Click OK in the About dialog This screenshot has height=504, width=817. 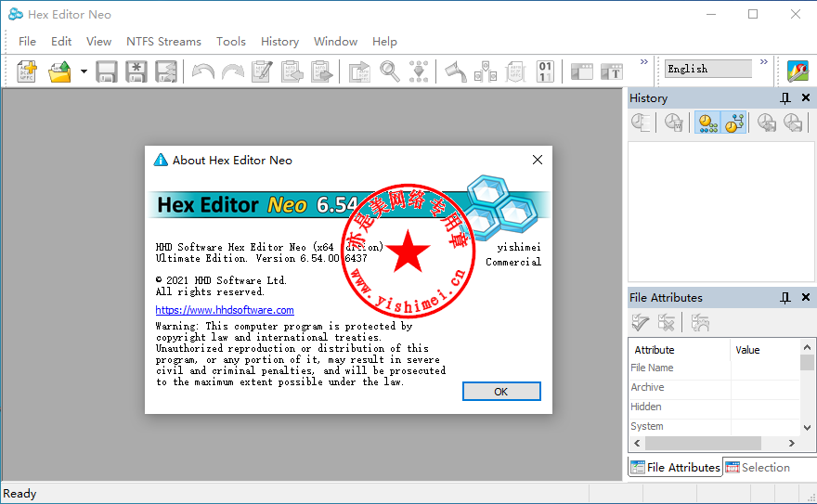pos(501,392)
